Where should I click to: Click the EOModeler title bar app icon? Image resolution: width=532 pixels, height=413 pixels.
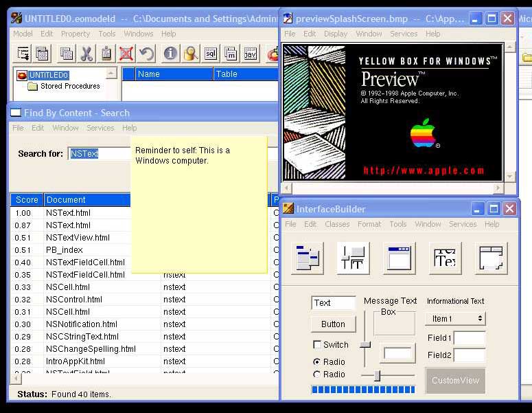tap(16, 18)
